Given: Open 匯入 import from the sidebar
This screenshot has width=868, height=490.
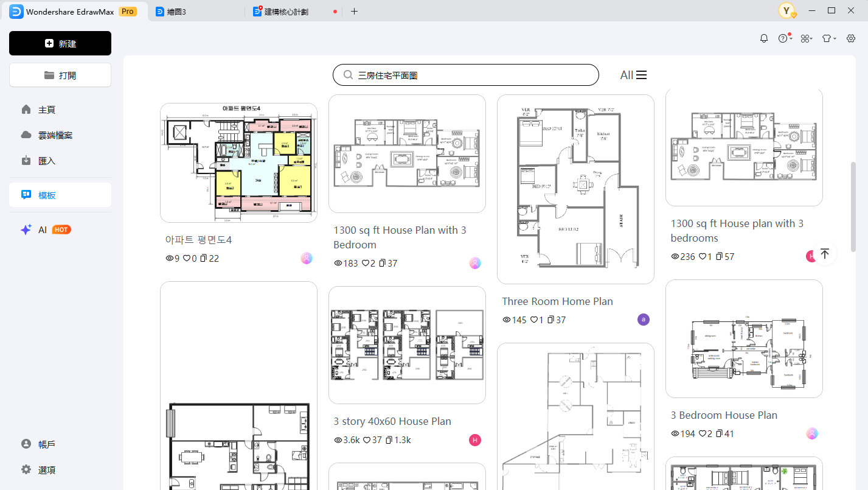Looking at the screenshot, I should (46, 160).
